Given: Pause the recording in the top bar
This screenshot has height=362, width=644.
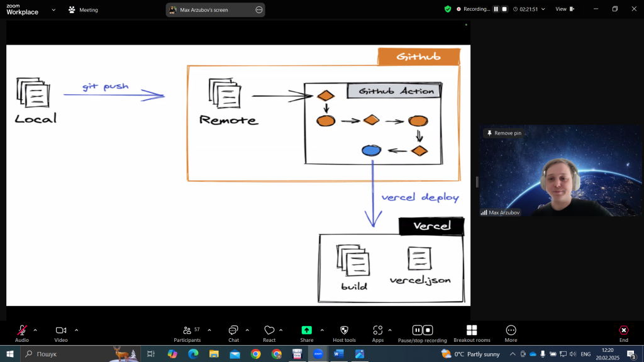Looking at the screenshot, I should [496, 9].
